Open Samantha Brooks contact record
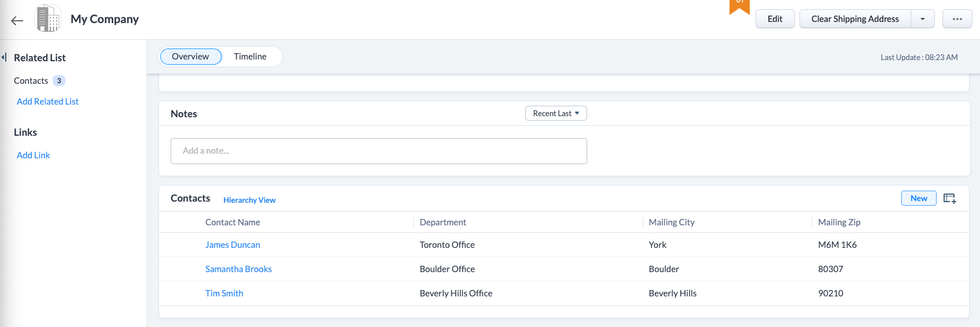This screenshot has height=327, width=980. [238, 269]
